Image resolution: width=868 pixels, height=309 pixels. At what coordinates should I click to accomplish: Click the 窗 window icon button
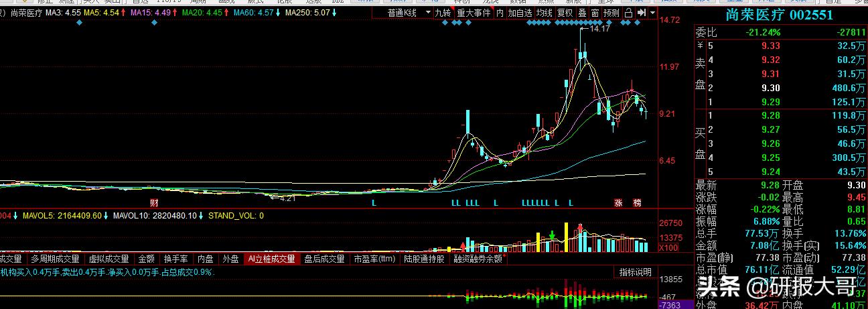594,13
